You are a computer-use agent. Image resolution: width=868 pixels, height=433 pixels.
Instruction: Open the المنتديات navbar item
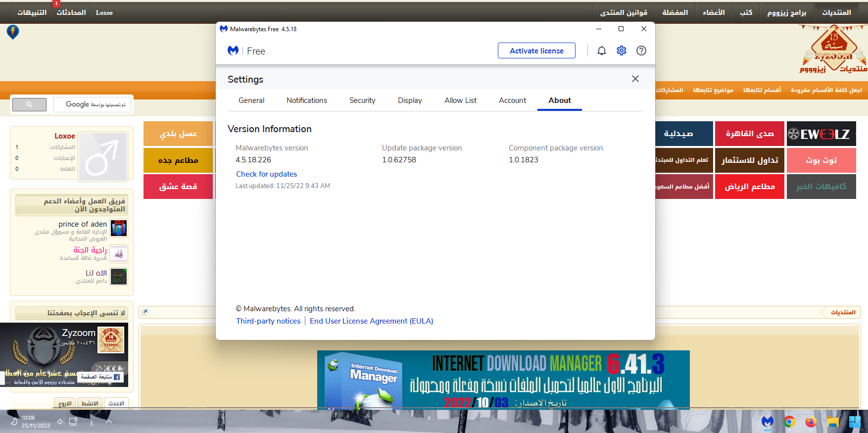(x=837, y=12)
